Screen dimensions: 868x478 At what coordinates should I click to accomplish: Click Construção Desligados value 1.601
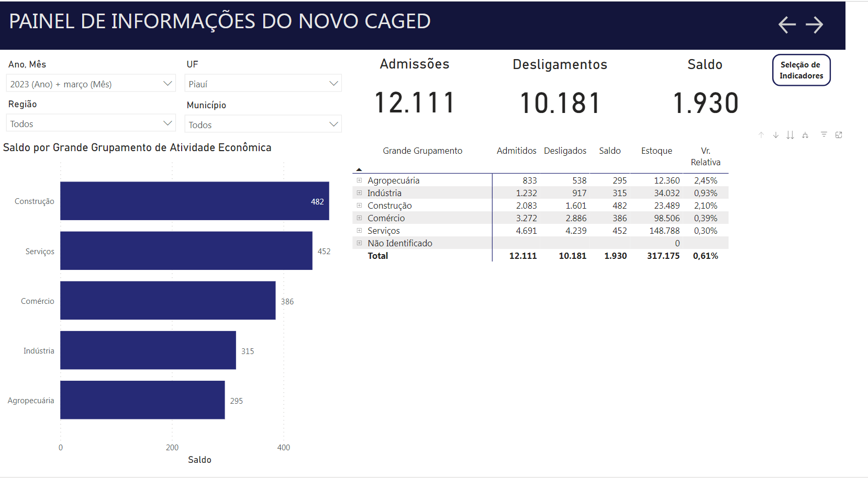pyautogui.click(x=576, y=206)
